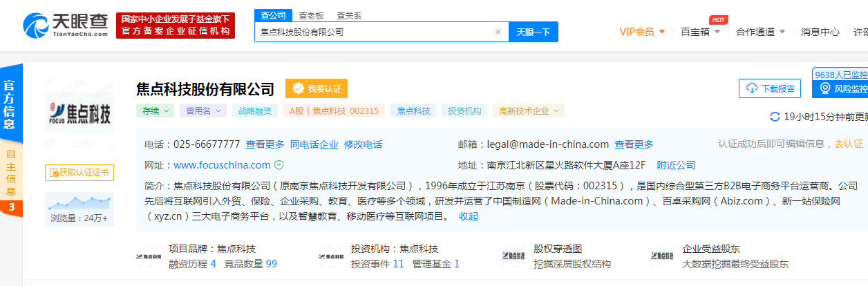Screen dimensions: 868x286
Task: Open the TianYanCha logo home link
Action: [65, 26]
